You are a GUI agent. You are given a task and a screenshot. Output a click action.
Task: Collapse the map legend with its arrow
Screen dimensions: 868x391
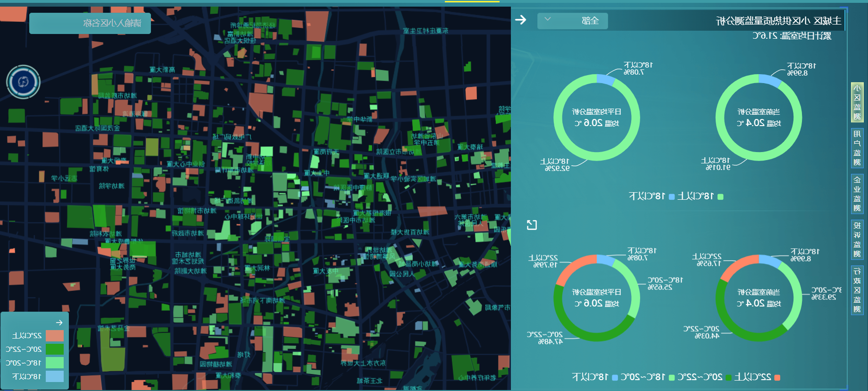pos(59,323)
